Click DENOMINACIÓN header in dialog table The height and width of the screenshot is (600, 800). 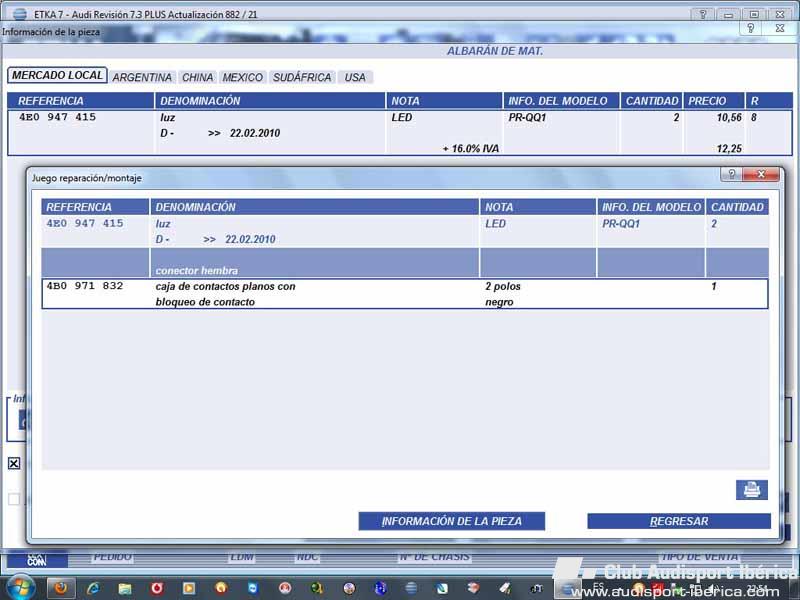point(314,207)
